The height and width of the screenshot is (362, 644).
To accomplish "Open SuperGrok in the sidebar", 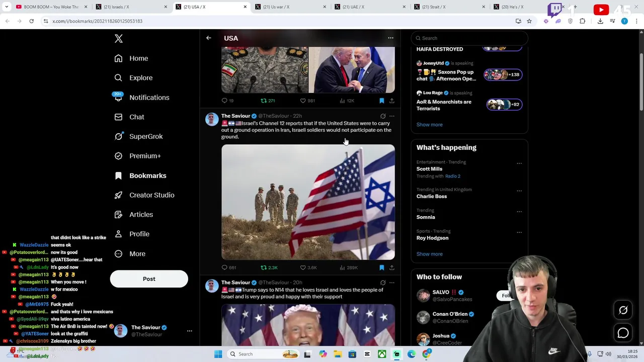I will pyautogui.click(x=138, y=136).
